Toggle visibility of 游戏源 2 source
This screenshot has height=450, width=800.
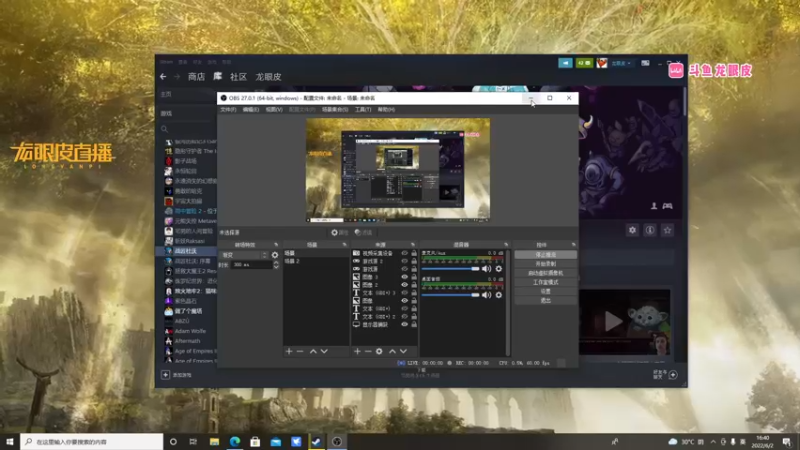(405, 261)
